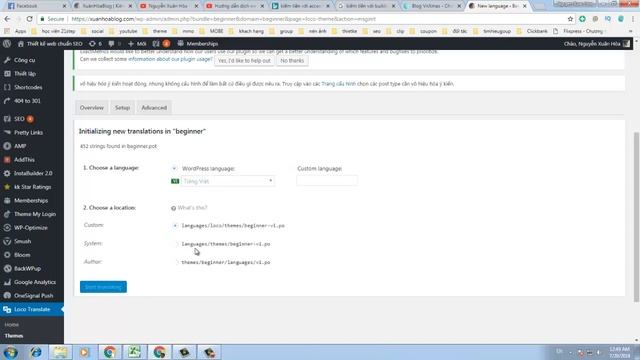Open InstaBuilder 2.0 sidebar item
The image size is (640, 360).
click(x=33, y=173)
